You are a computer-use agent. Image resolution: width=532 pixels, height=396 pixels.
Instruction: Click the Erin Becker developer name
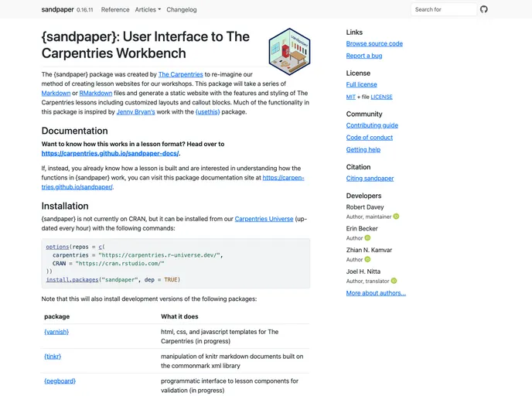[362, 228]
